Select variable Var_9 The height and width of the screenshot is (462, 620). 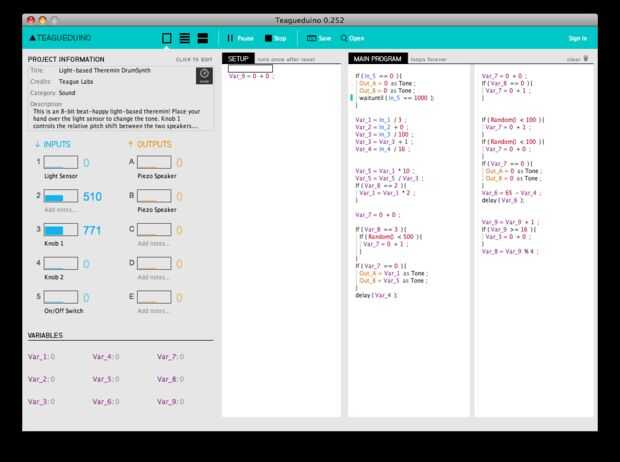point(170,402)
